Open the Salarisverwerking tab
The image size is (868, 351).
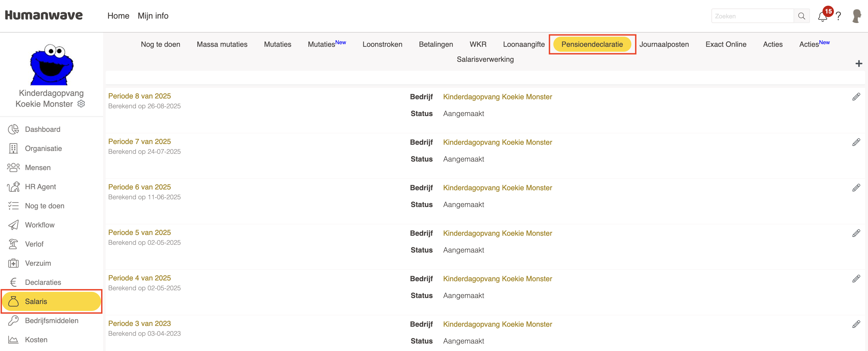(x=485, y=59)
